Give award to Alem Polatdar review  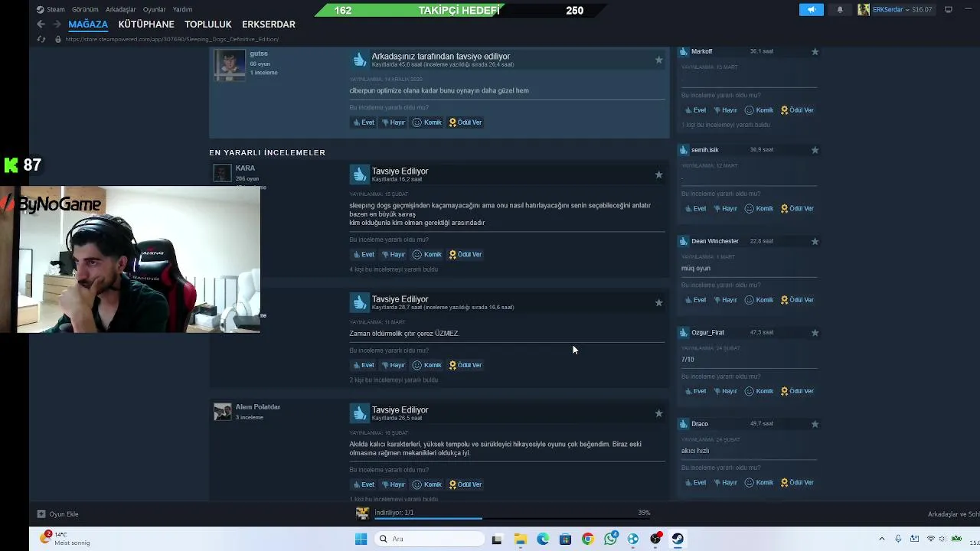pyautogui.click(x=465, y=484)
